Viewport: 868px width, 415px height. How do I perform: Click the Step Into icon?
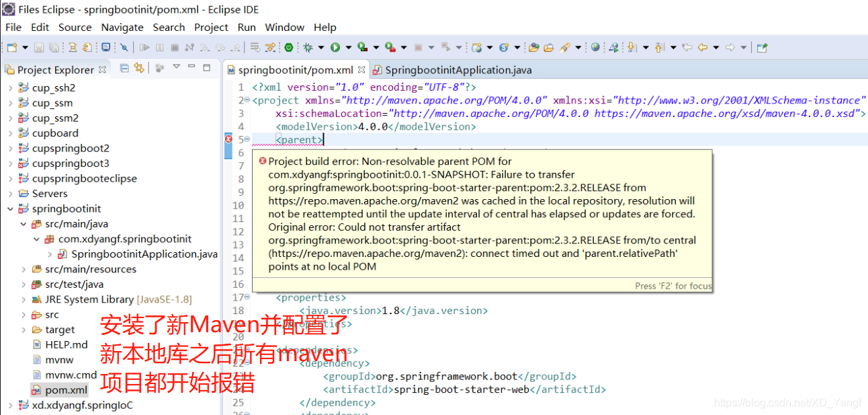click(x=204, y=48)
